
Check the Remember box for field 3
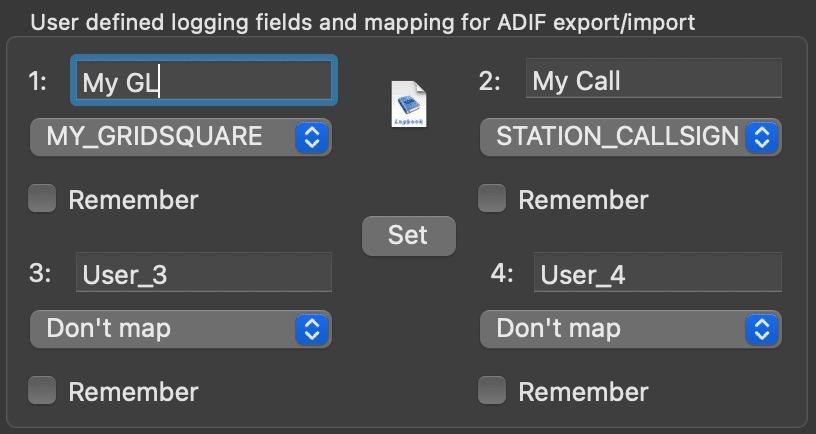(42, 390)
